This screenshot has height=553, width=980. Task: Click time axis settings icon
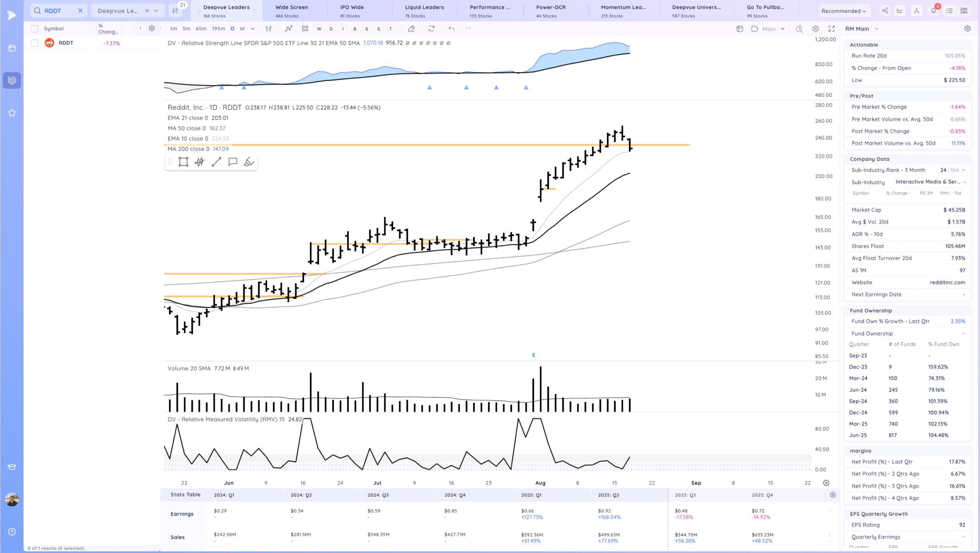click(826, 483)
